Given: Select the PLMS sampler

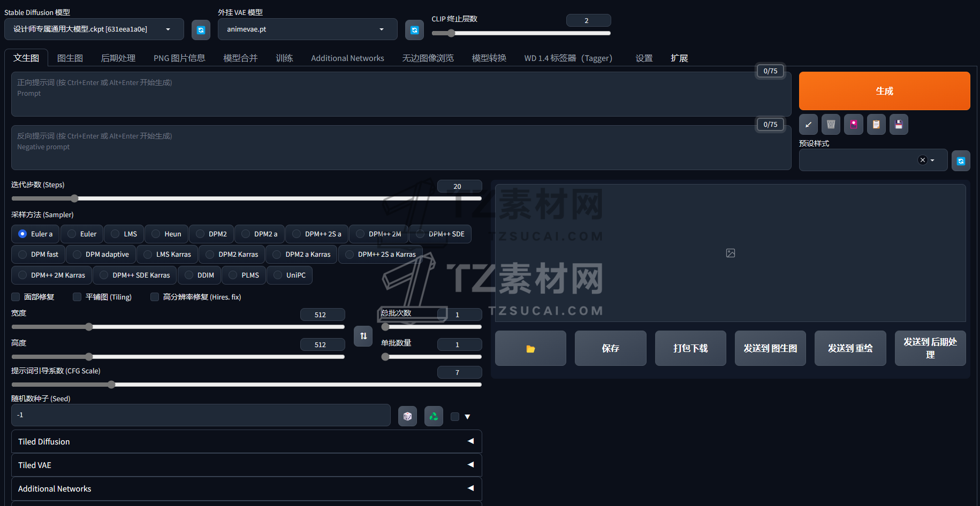Looking at the screenshot, I should (244, 275).
